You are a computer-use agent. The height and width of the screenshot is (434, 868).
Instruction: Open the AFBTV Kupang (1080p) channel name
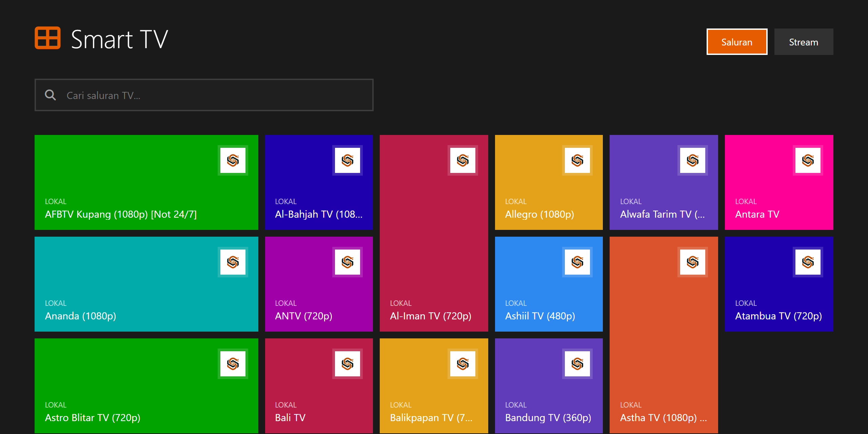[121, 214]
